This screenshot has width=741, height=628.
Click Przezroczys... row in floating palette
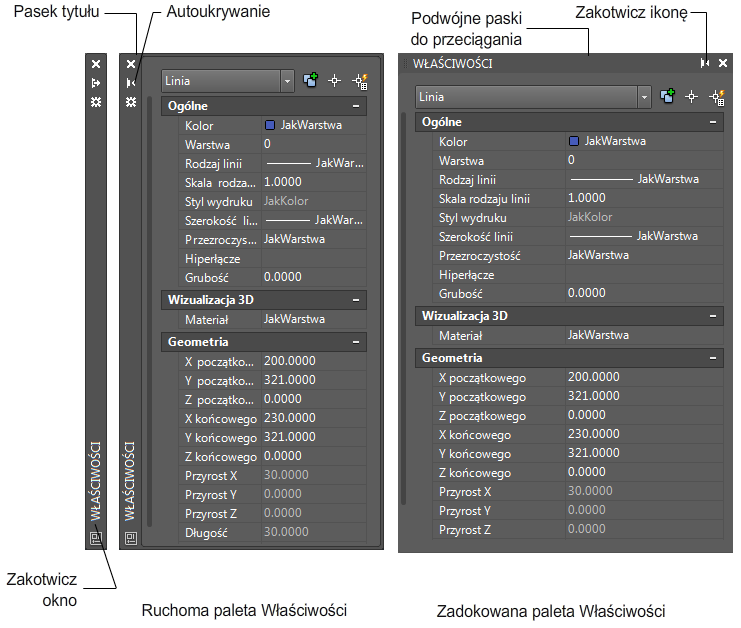pyautogui.click(x=273, y=239)
